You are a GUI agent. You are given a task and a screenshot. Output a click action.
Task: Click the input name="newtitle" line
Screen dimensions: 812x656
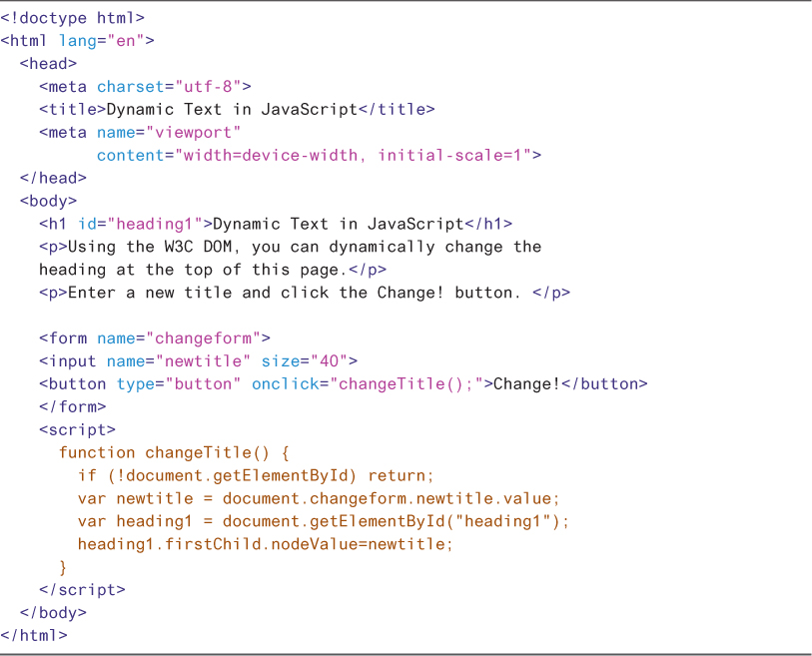click(x=198, y=360)
